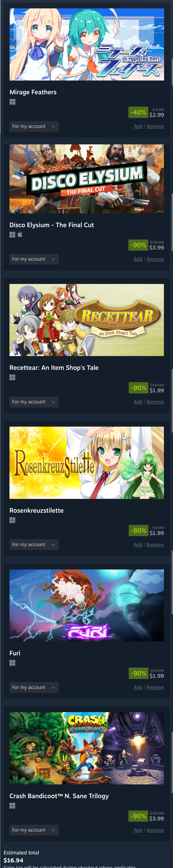Expand 'For my account' dropdown for Recettear
Image resolution: width=173 pixels, height=868 pixels.
pos(34,402)
